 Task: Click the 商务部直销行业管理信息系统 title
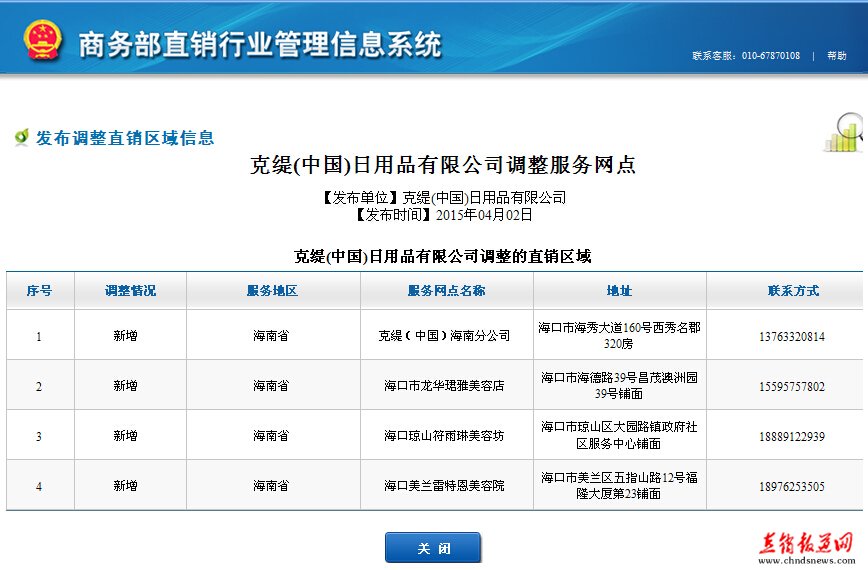tap(260, 44)
